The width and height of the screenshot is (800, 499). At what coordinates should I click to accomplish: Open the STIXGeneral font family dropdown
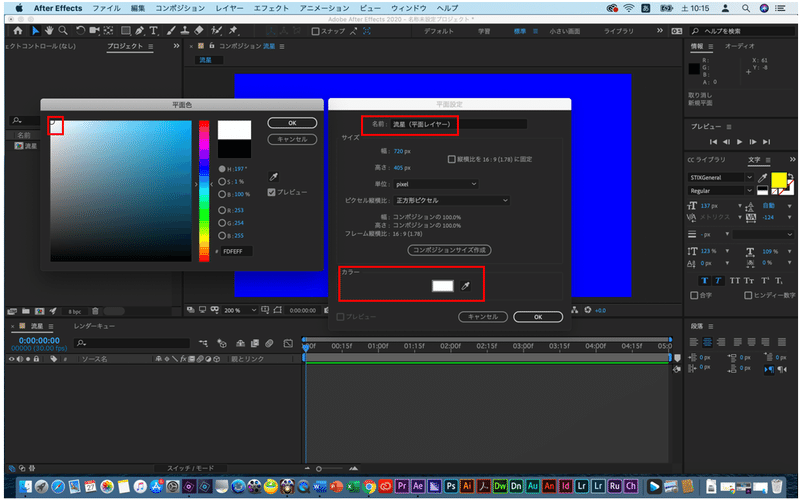(x=720, y=178)
